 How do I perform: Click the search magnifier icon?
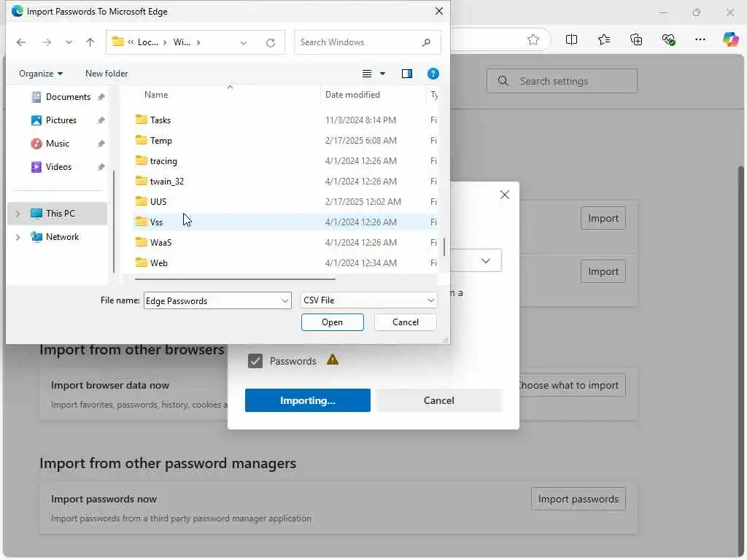tap(426, 42)
